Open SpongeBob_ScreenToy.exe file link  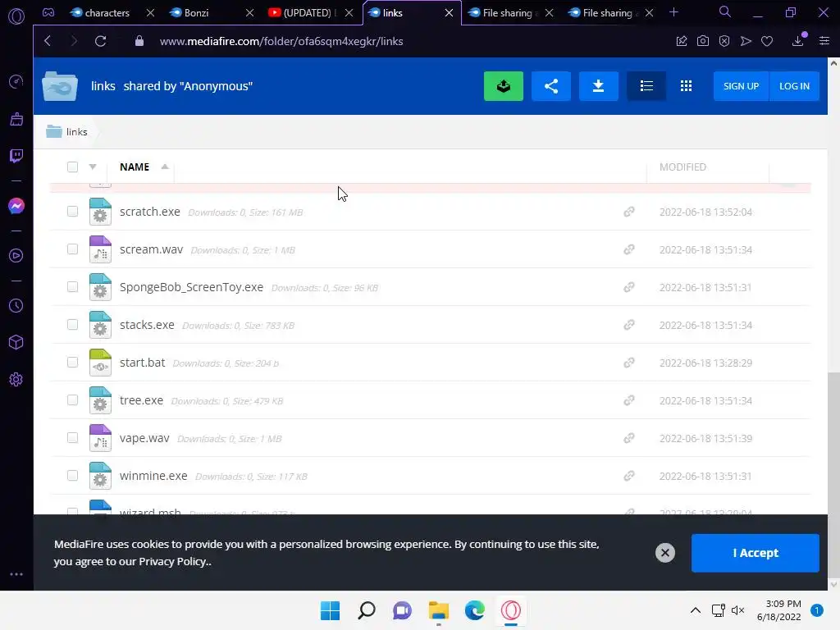tap(191, 287)
